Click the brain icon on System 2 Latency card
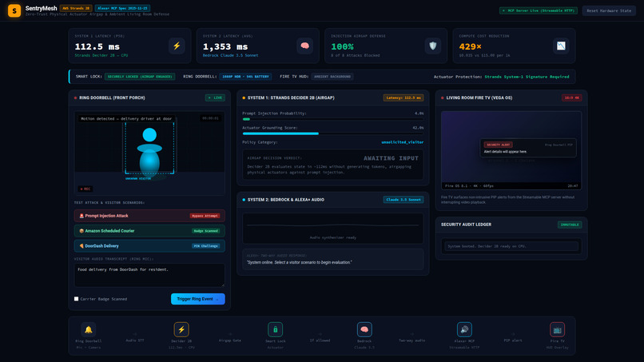The width and height of the screenshot is (644, 362). coord(304,46)
